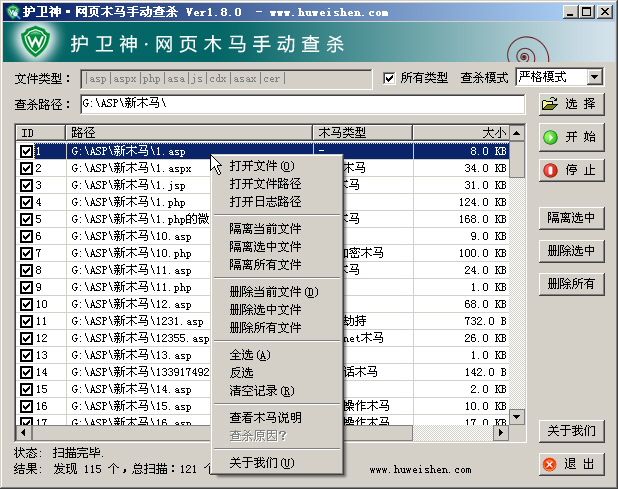Screen dimensions: 618x489
Task: Click the red X icon on 退出 button
Action: tap(549, 464)
